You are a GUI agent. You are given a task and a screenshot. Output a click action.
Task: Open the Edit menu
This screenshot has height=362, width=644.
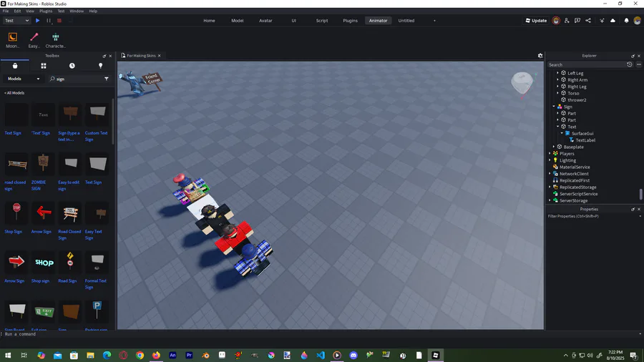click(17, 11)
